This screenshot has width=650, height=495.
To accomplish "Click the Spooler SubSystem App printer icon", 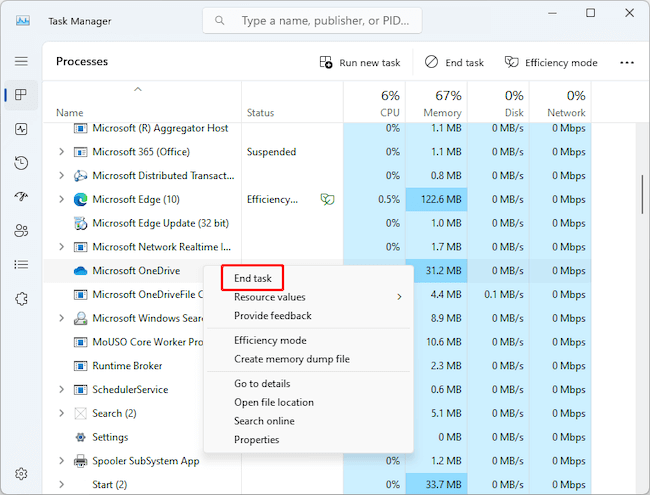I will coord(80,461).
